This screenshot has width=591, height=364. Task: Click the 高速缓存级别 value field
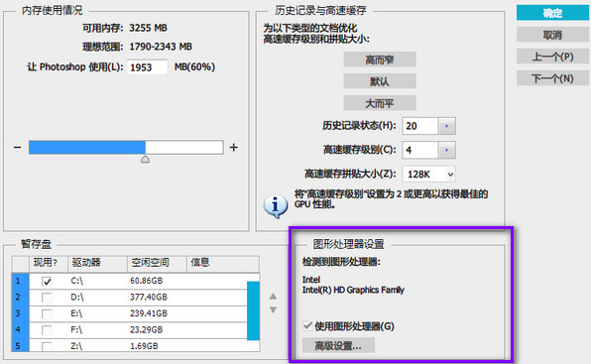point(419,150)
